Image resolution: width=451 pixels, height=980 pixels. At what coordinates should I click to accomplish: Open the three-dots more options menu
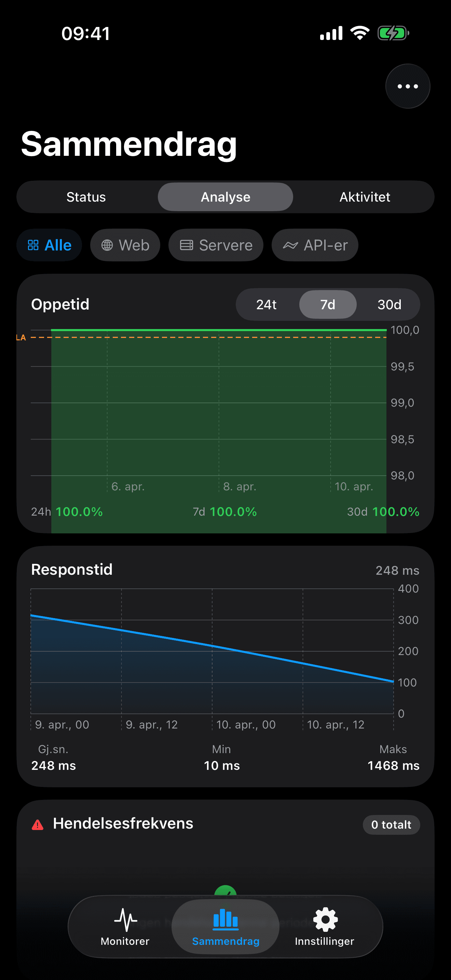pos(407,86)
